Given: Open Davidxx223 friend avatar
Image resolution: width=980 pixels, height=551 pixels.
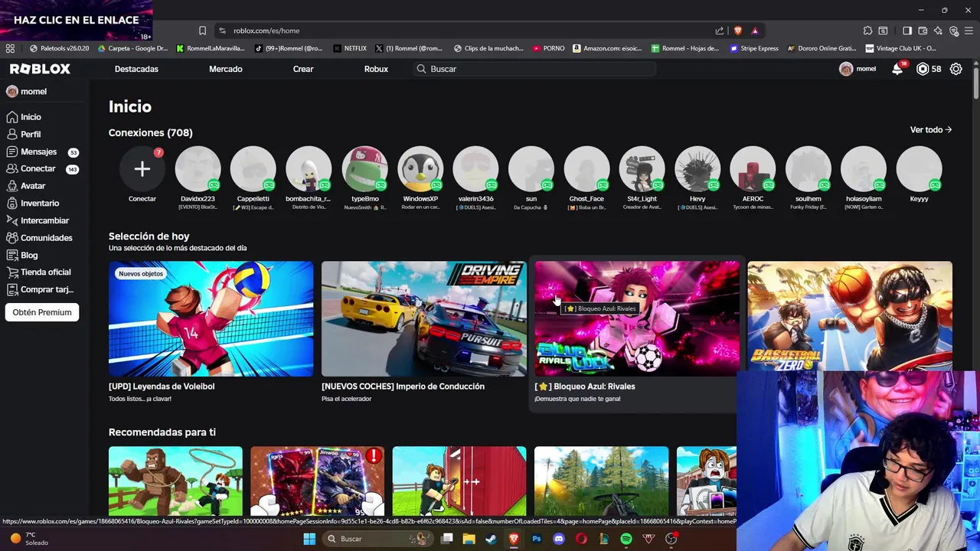Looking at the screenshot, I should [198, 169].
